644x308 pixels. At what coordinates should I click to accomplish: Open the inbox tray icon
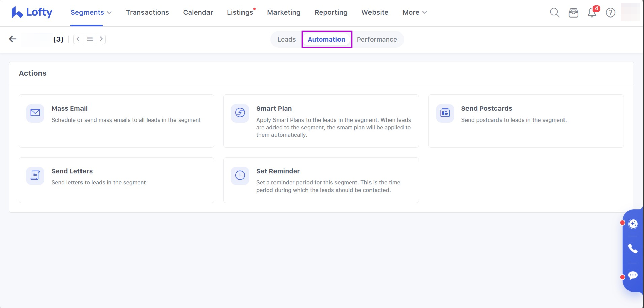coord(573,13)
